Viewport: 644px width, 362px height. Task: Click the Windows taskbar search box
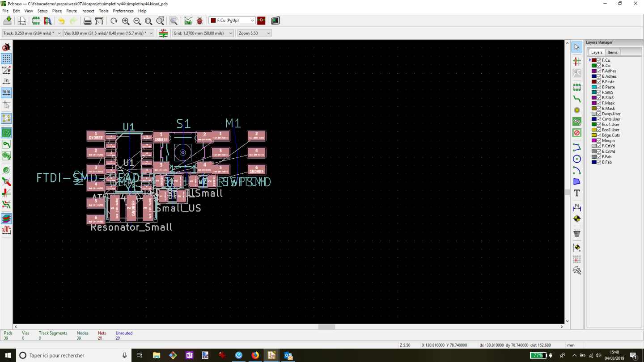74,355
